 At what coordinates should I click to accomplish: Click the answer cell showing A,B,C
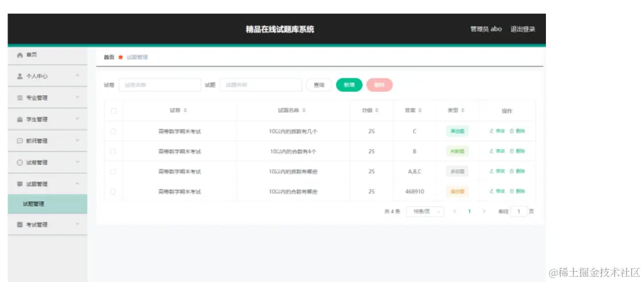coord(415,171)
